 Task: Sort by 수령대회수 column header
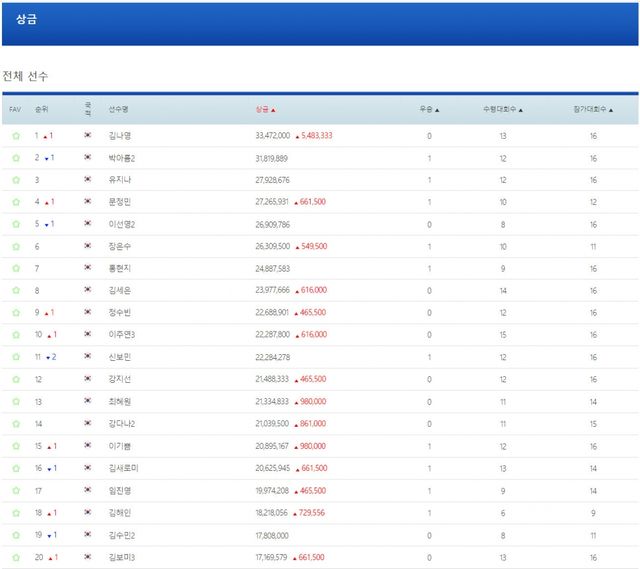(x=502, y=109)
